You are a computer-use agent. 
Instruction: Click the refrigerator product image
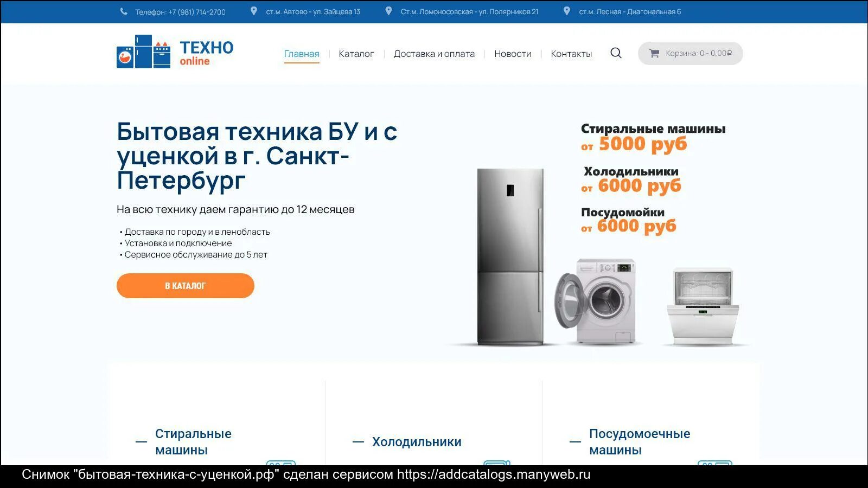[510, 256]
